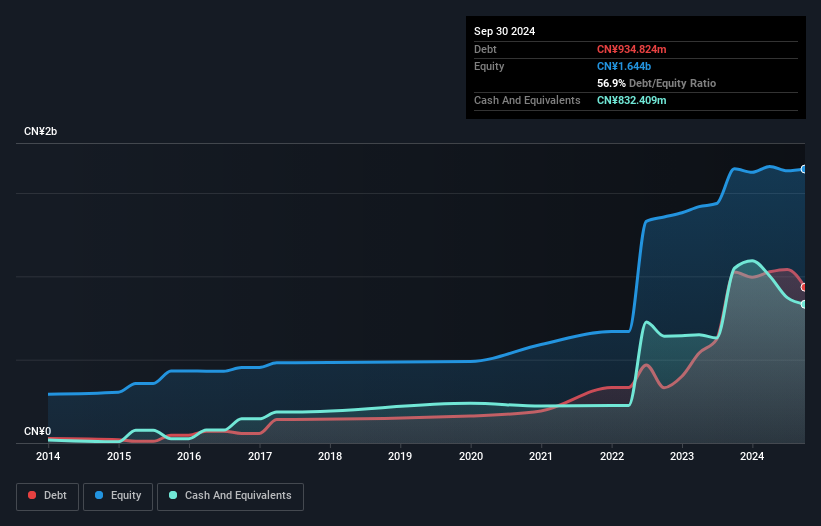Click the Cash value CN¥832.409m

(631, 100)
